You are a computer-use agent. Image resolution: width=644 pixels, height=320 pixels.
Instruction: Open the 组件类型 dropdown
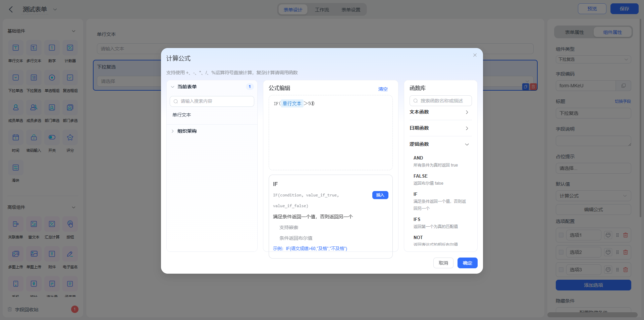pos(593,59)
